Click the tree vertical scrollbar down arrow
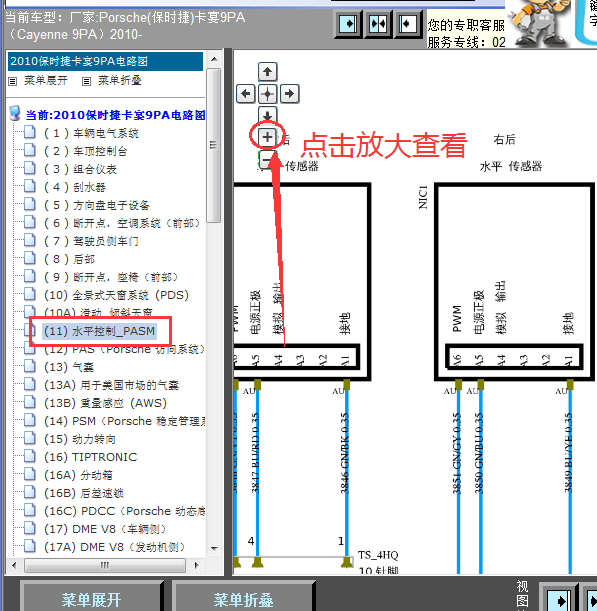 point(214,549)
